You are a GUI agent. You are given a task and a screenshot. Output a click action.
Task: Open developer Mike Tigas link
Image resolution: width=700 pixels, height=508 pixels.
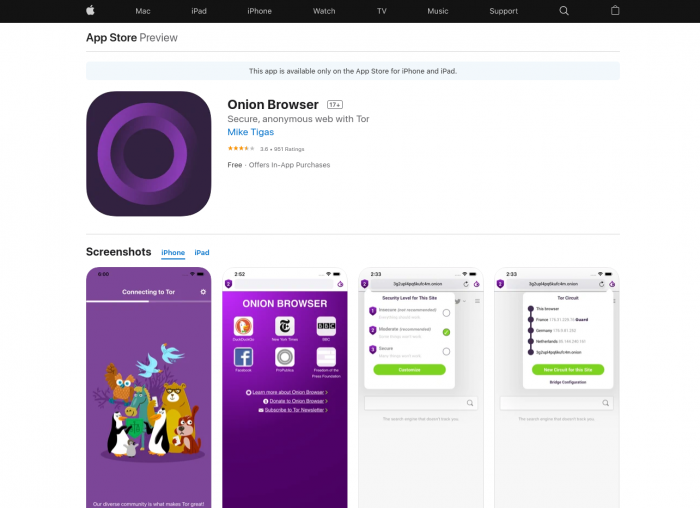coord(250,132)
